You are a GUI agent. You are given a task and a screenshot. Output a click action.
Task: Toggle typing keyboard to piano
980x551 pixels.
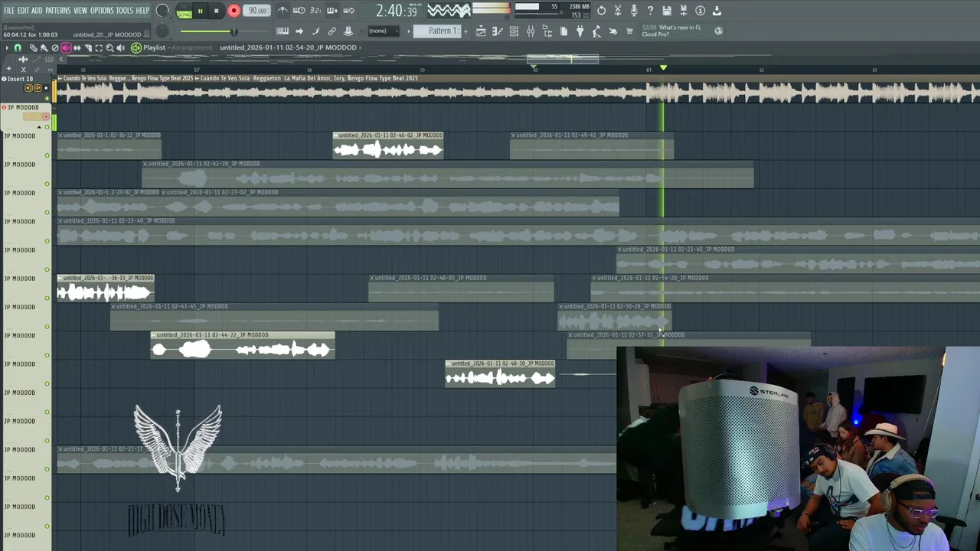(x=283, y=31)
